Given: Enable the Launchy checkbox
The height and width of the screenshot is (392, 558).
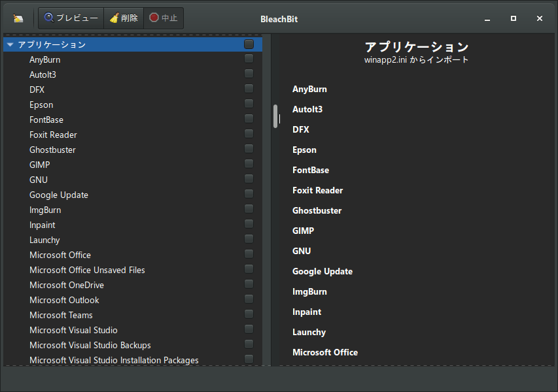Looking at the screenshot, I should tap(249, 239).
